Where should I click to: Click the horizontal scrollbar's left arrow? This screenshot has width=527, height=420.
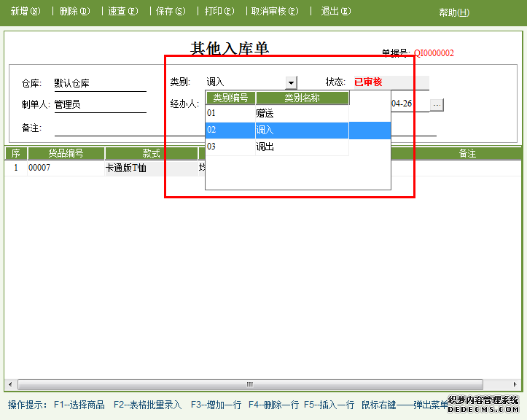click(11, 384)
